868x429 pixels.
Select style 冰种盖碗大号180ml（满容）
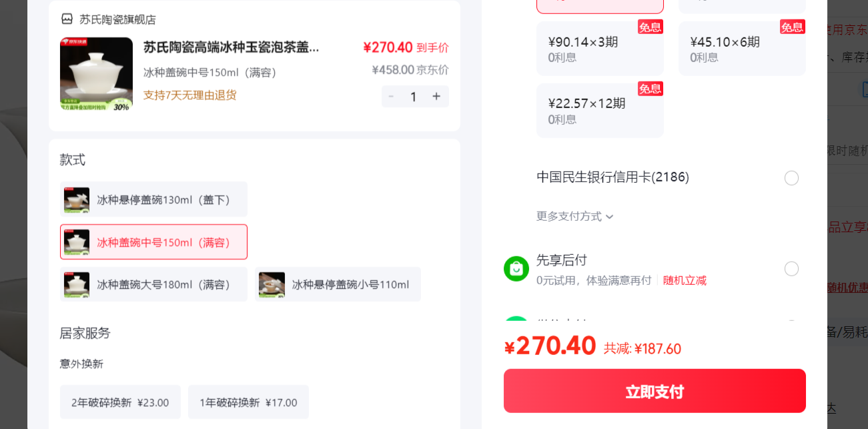(153, 284)
